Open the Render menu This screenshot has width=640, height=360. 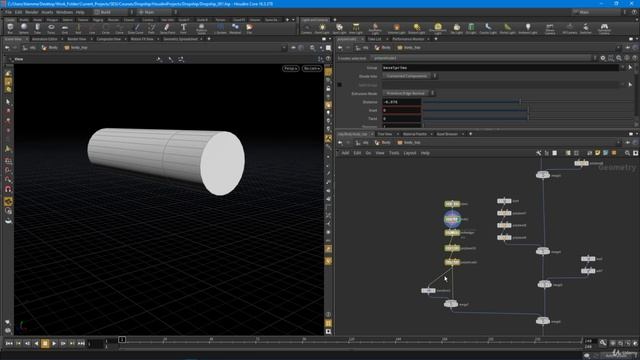(31, 12)
